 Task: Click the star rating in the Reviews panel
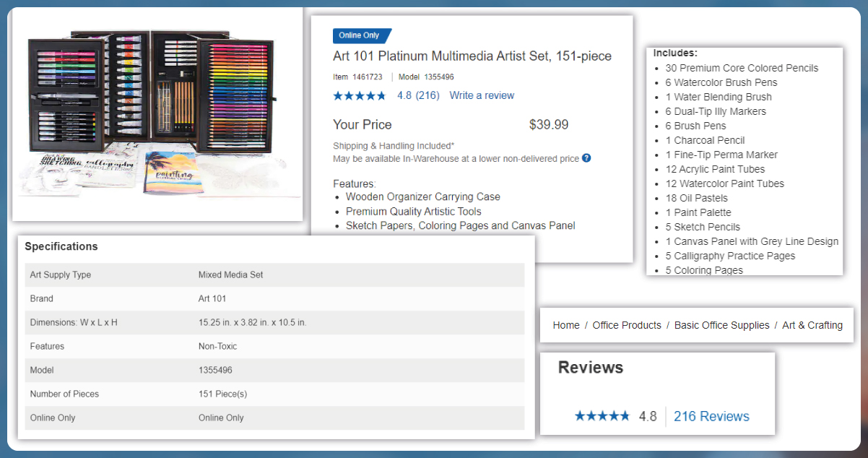point(602,416)
